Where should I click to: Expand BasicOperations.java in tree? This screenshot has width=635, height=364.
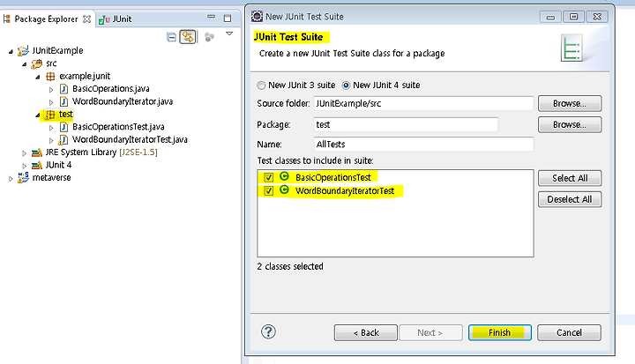51,90
